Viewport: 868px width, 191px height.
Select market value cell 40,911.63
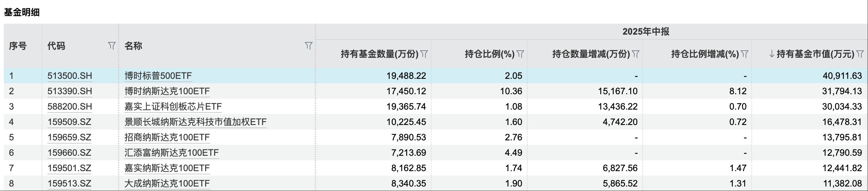coord(842,76)
